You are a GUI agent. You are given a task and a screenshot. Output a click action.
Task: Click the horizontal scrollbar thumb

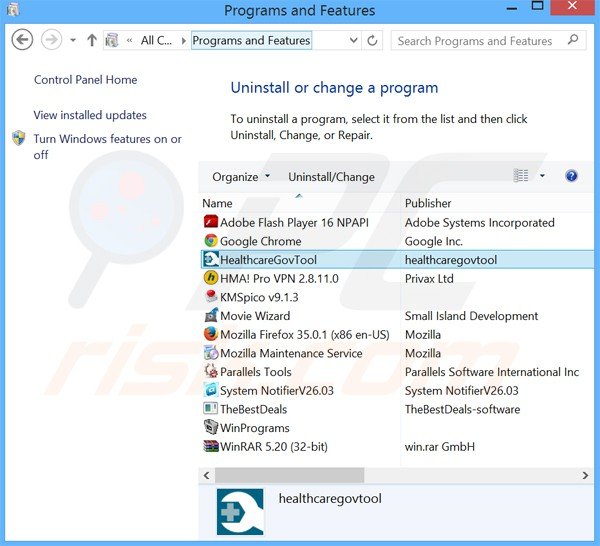pos(289,475)
